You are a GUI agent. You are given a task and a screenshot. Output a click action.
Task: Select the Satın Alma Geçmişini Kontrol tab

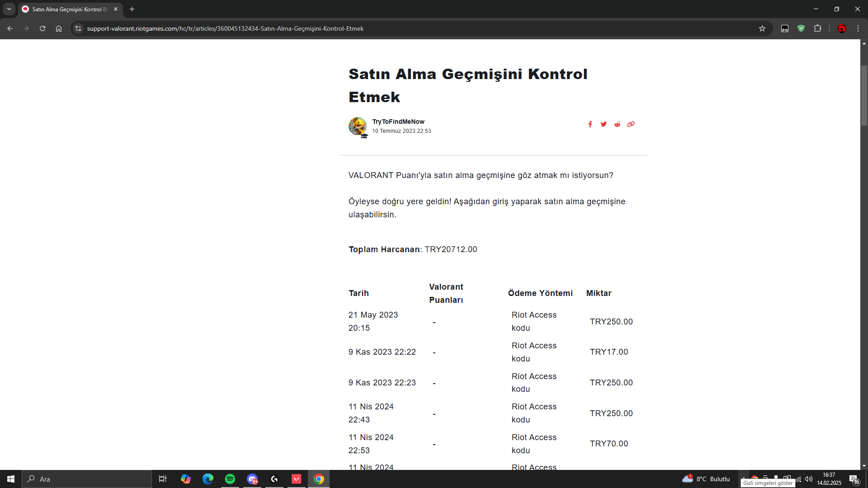(70, 9)
